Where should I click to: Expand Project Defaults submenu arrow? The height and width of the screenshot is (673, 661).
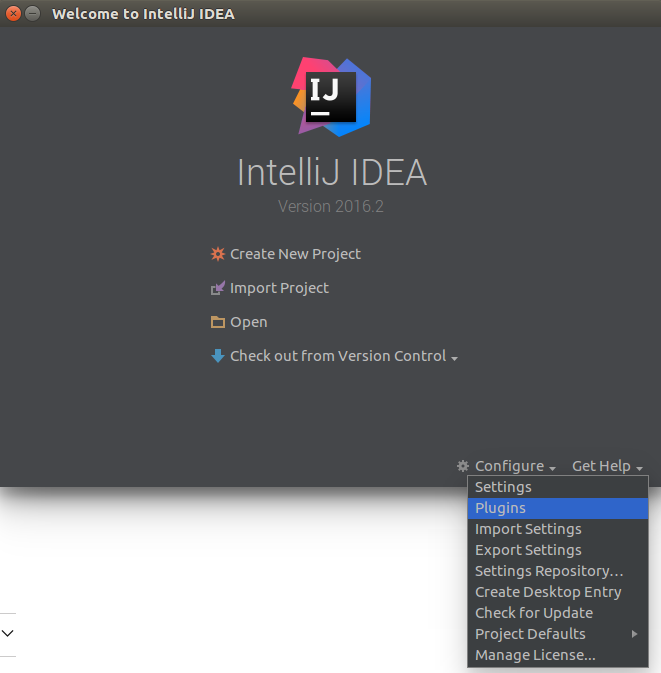(x=634, y=634)
